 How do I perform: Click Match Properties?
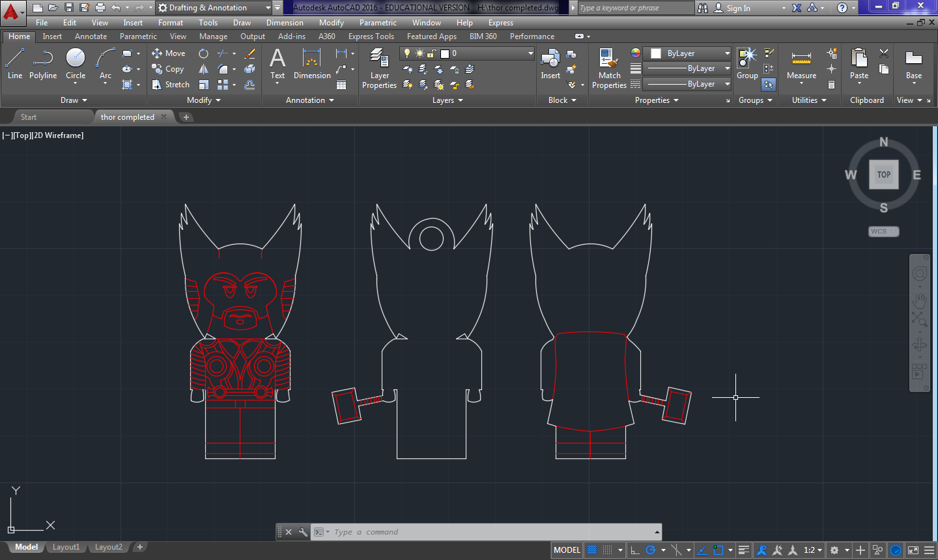609,68
